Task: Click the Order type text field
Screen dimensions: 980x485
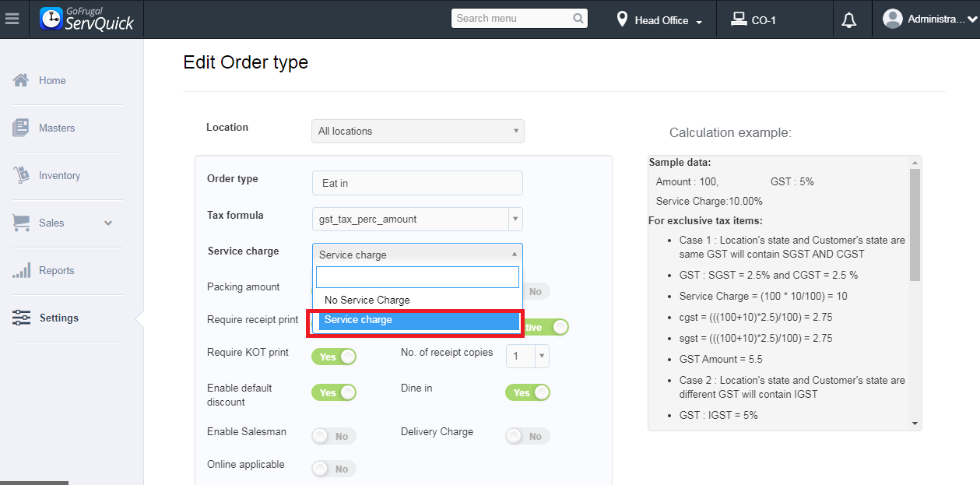Action: coord(417,183)
